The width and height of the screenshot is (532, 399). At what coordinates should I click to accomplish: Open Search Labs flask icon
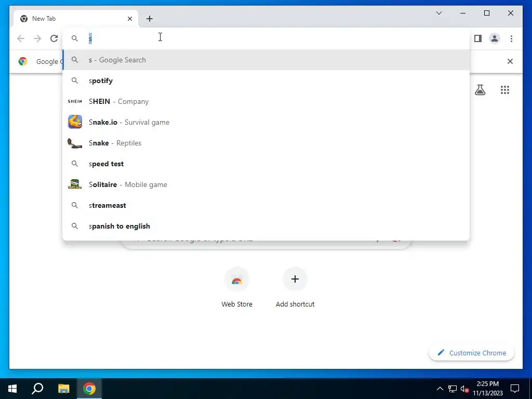click(x=480, y=90)
